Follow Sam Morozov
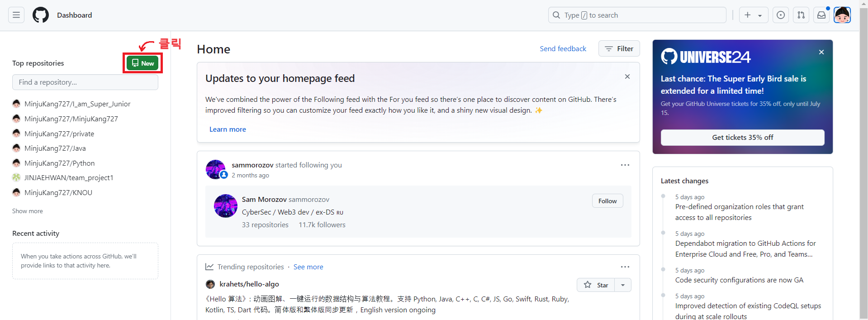The width and height of the screenshot is (868, 320). tap(607, 201)
